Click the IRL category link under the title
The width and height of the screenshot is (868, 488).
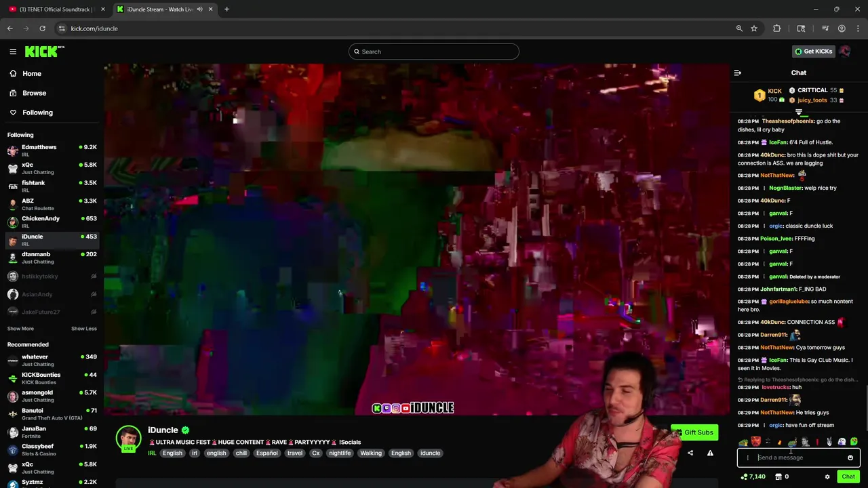coord(152,453)
